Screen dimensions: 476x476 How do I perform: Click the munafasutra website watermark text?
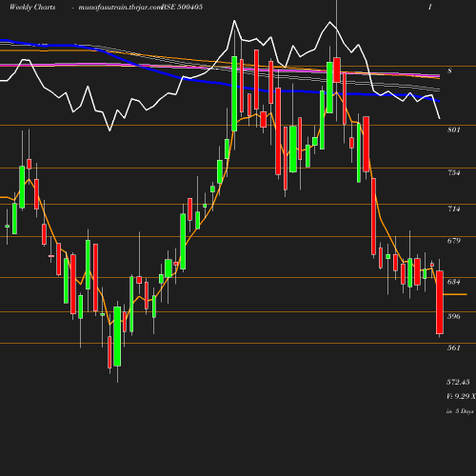coord(121,8)
